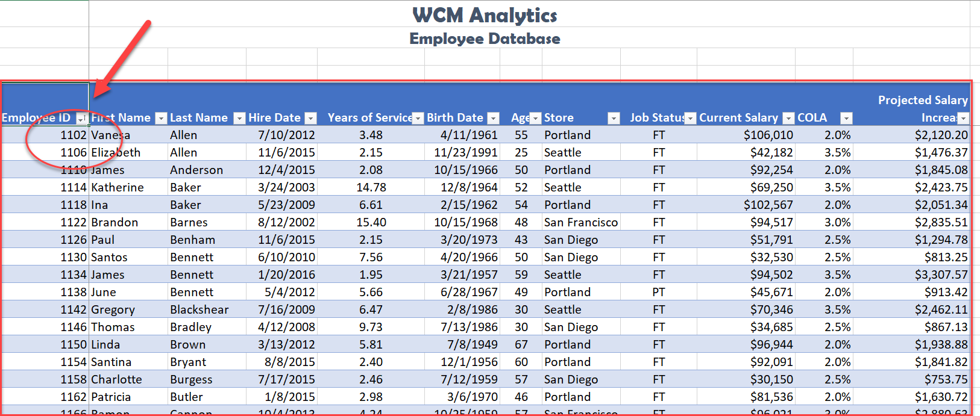Viewport: 980px width, 416px height.
Task: Expand the Job Status filter arrow
Action: (x=691, y=119)
